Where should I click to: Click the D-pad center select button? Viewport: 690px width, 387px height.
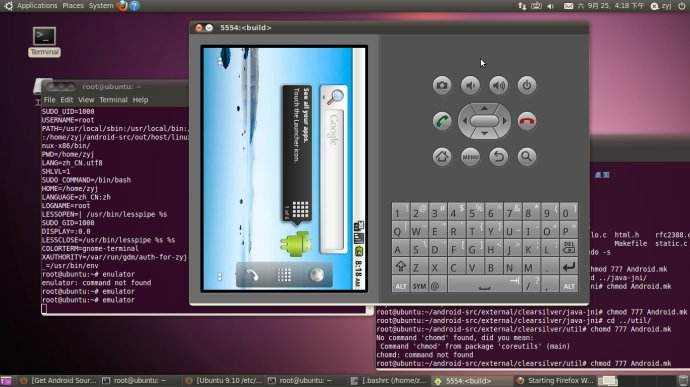coord(484,121)
